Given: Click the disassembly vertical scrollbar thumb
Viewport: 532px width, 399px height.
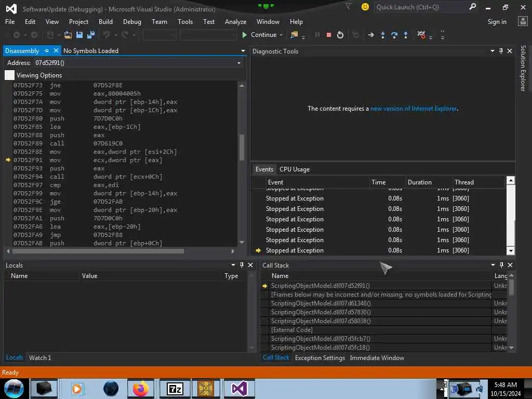Looking at the screenshot, I should coord(242,147).
